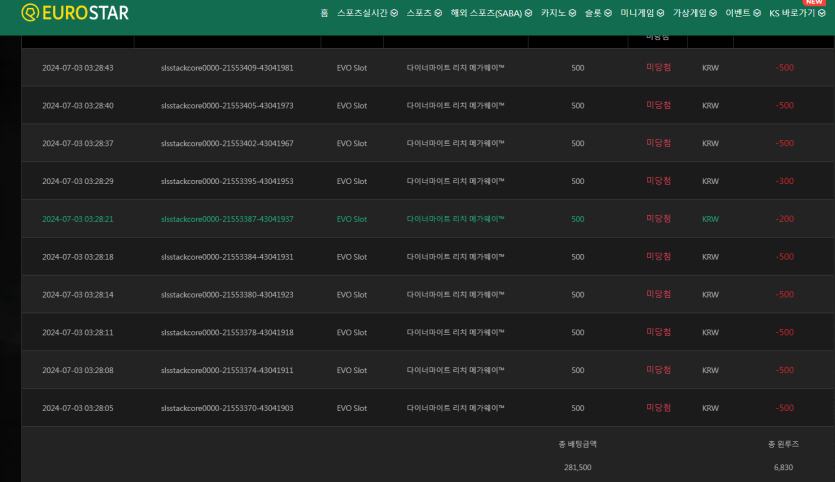Select the 03:28:11 timestamp cell
Image resolution: width=835 pixels, height=482 pixels.
click(78, 332)
